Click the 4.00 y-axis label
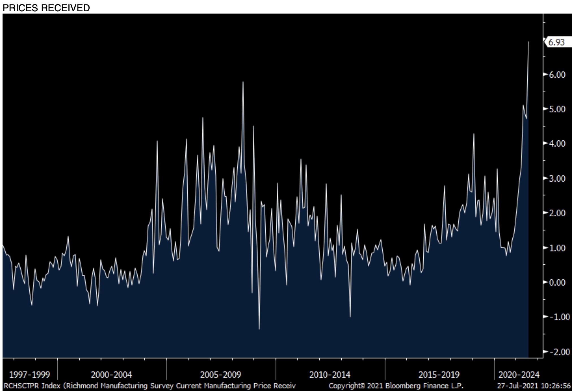Screen dimensions: 572x392 (x=557, y=144)
